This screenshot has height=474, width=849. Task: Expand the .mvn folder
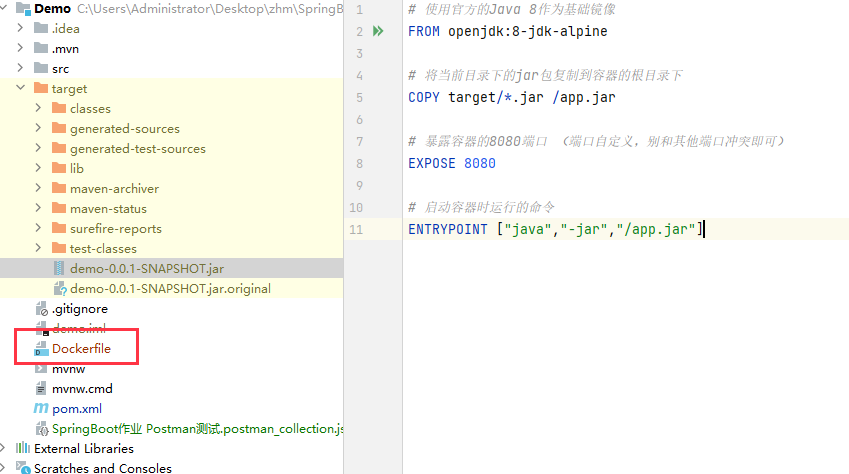20,48
